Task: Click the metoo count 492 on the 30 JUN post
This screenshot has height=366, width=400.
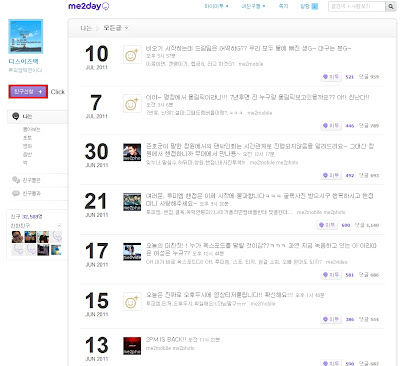Action: coord(350,175)
